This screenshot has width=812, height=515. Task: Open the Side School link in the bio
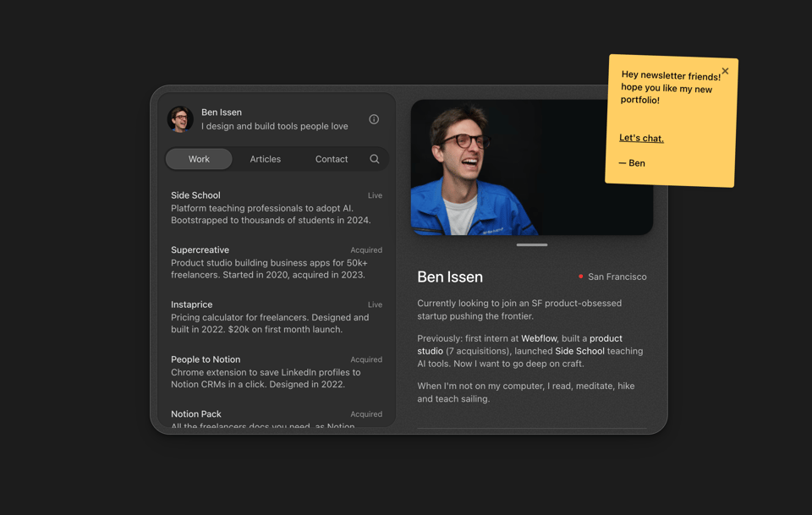(579, 351)
